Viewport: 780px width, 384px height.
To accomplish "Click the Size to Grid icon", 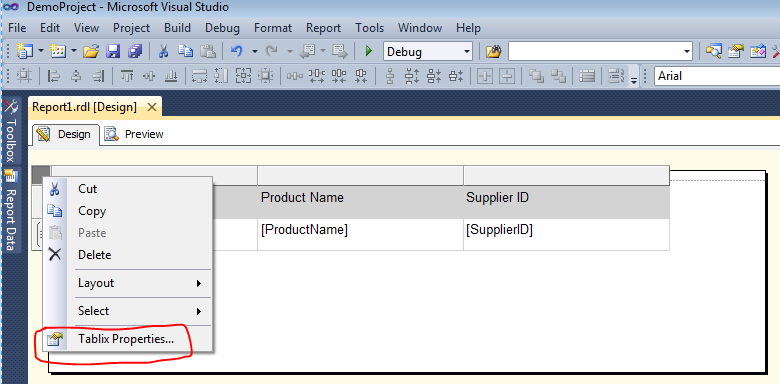I will tap(267, 76).
